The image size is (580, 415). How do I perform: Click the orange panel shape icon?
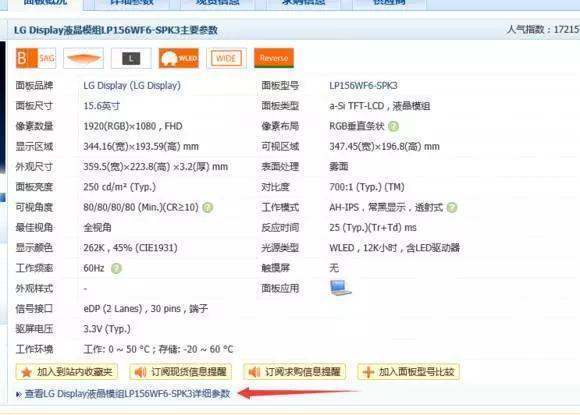point(83,58)
